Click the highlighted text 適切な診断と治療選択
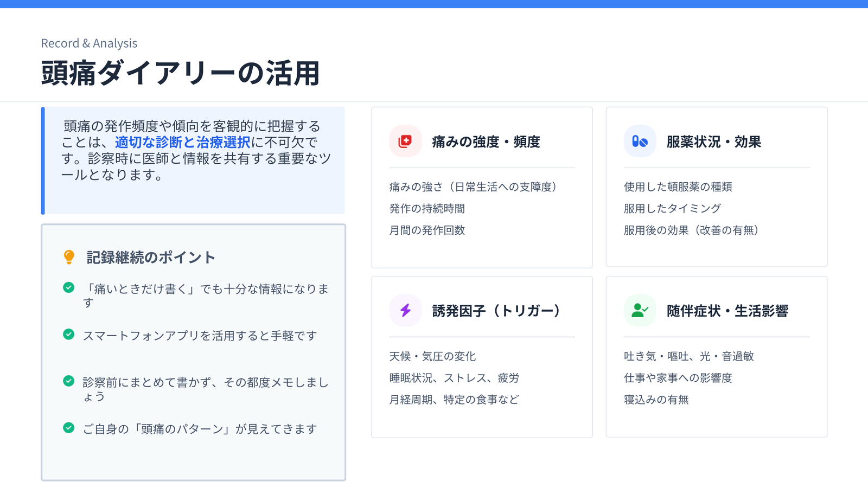The width and height of the screenshot is (868, 488). tap(182, 142)
